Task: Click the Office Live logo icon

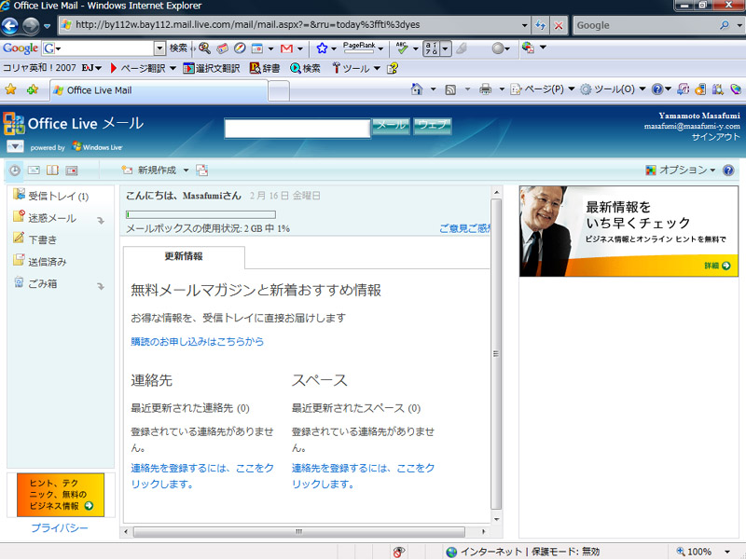Action: pyautogui.click(x=13, y=124)
